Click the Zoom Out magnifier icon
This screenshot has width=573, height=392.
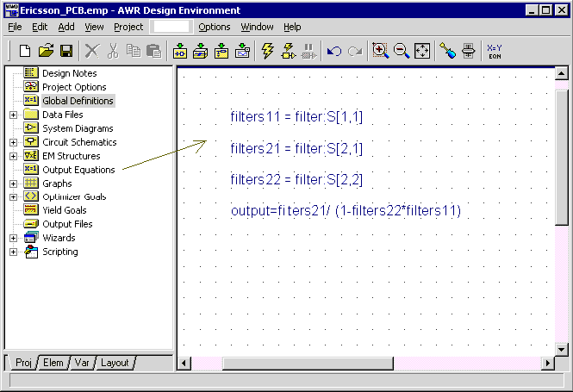pyautogui.click(x=402, y=51)
